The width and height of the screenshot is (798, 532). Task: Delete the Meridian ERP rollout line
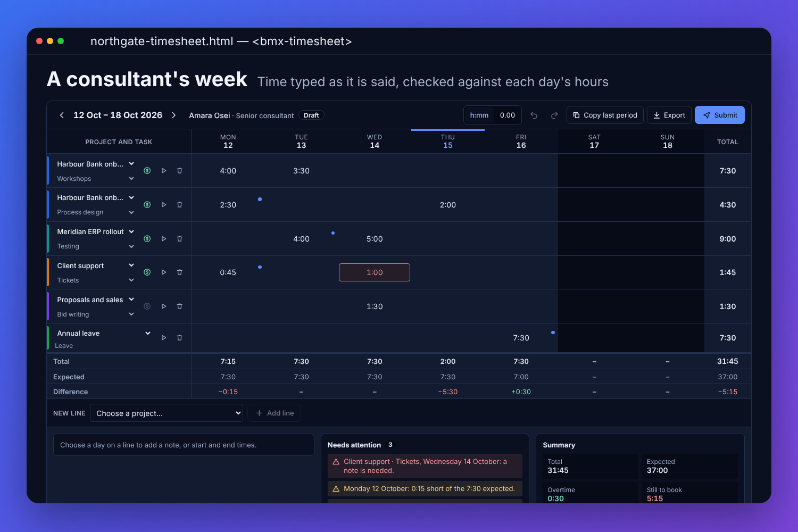(x=179, y=239)
